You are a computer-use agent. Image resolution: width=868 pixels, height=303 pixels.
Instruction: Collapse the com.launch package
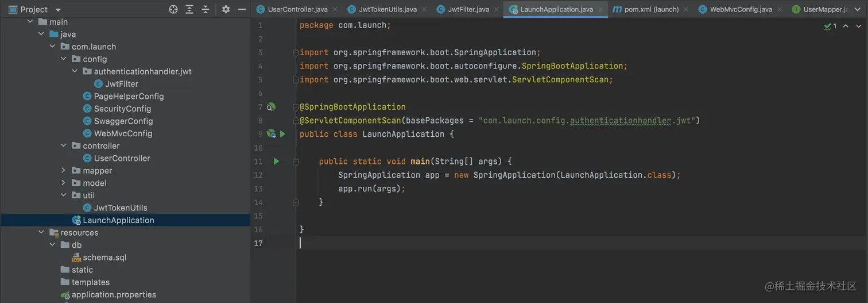[52, 47]
